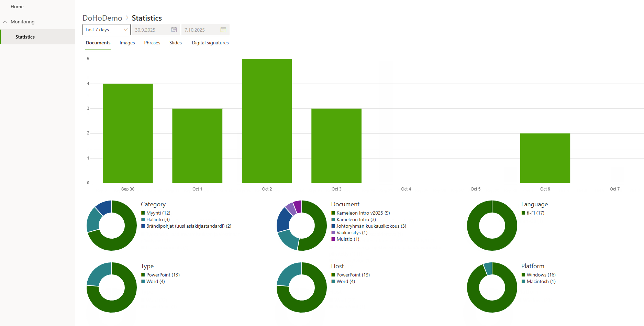Toggle the Kameleon Intro v2025 legend entry
Image resolution: width=644 pixels, height=326 pixels.
pos(363,213)
